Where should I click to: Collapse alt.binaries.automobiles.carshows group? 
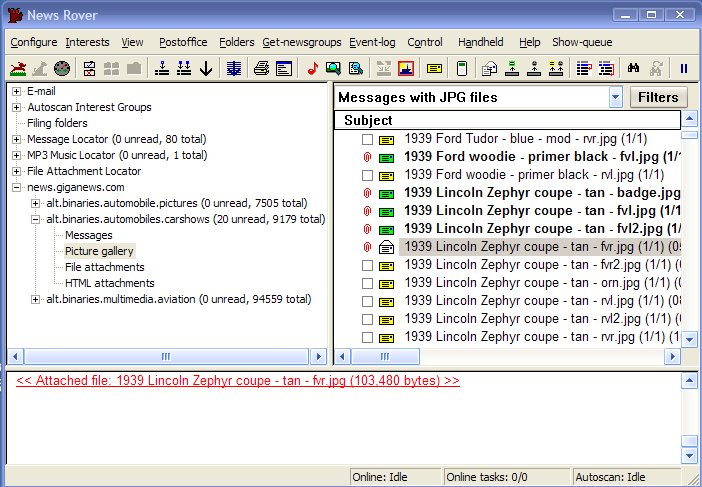pos(35,219)
